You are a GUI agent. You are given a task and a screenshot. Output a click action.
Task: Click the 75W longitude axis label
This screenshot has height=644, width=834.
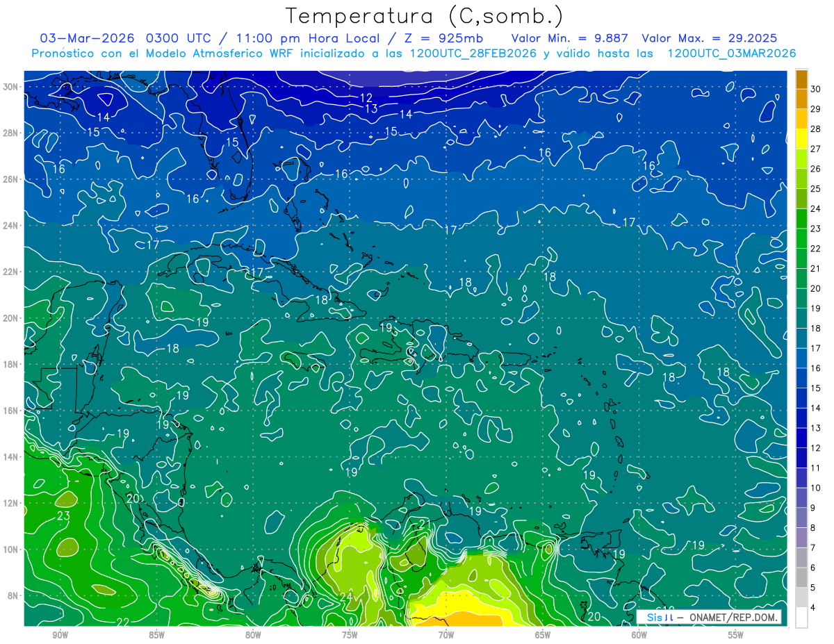(x=350, y=635)
